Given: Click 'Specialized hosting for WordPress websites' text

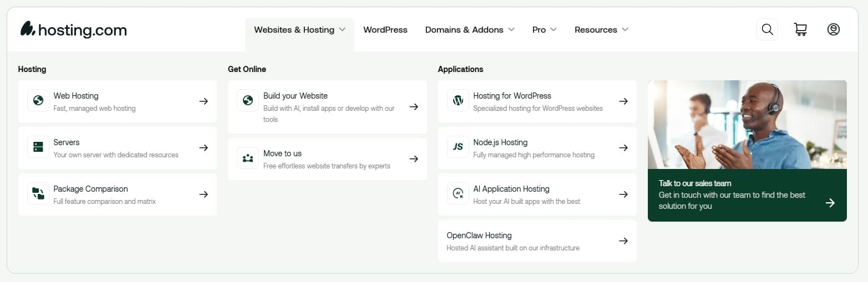Looking at the screenshot, I should point(538,109).
